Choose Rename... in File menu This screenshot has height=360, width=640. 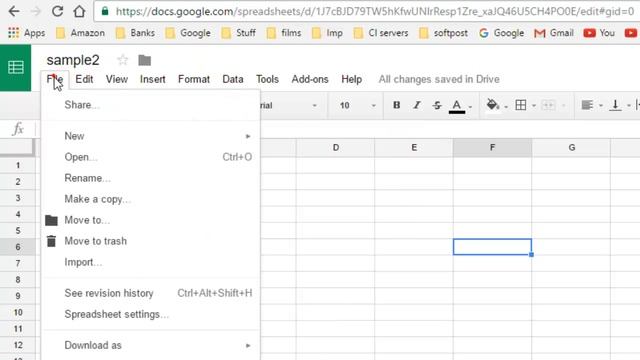(x=150, y=178)
